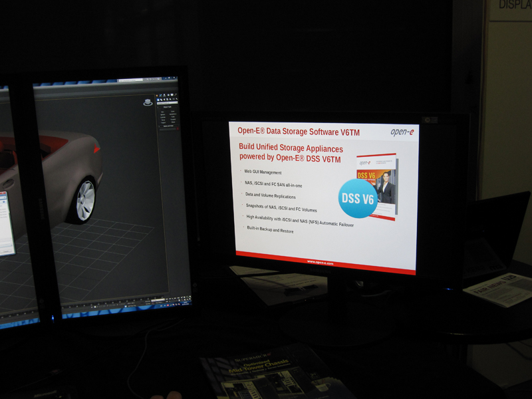
Task: Click the 'Data and Volume Replications' bullet
Action: [271, 196]
